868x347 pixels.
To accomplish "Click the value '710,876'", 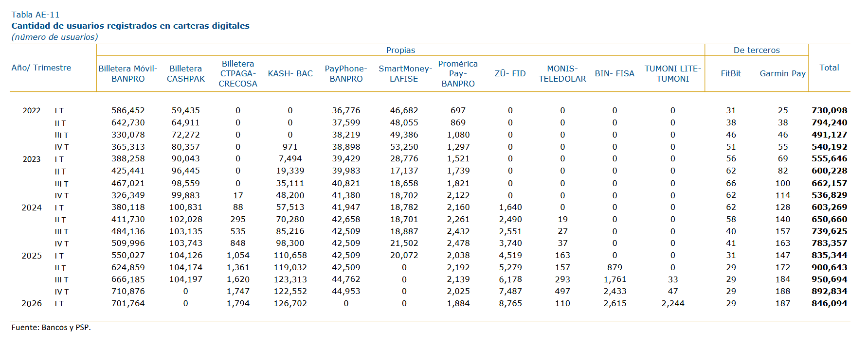I will 128,292.
